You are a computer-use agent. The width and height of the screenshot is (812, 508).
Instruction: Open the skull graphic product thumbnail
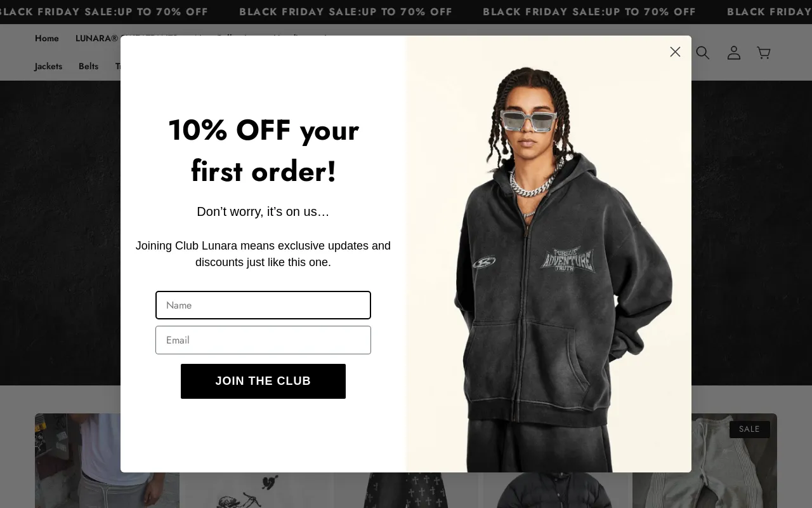point(257,490)
